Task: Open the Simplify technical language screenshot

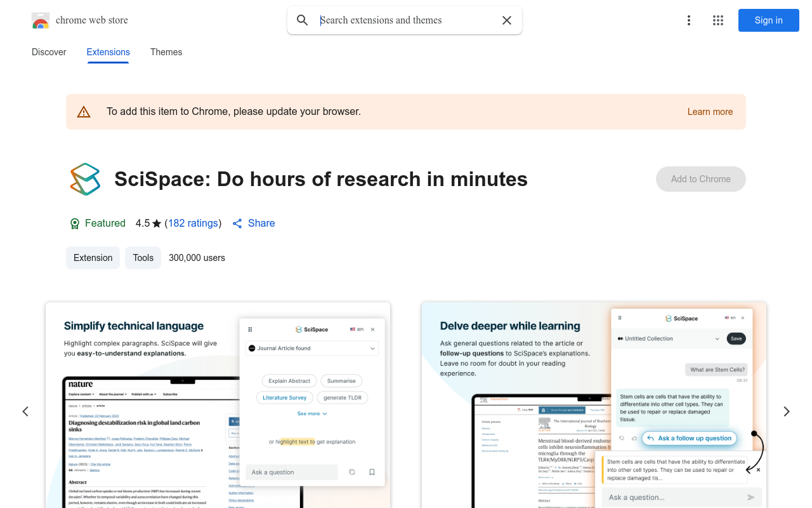Action: pyautogui.click(x=218, y=405)
